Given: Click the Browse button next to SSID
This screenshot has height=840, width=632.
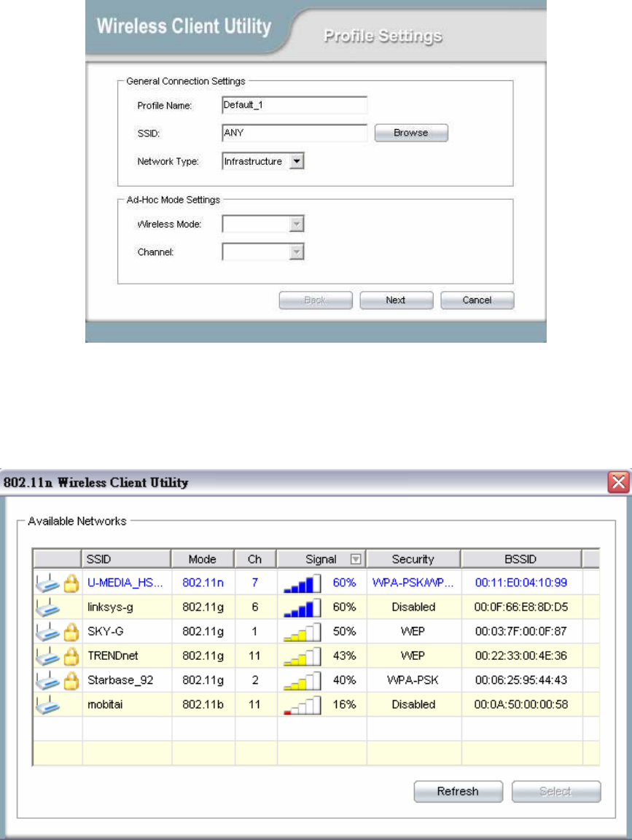Looking at the screenshot, I should (x=411, y=133).
